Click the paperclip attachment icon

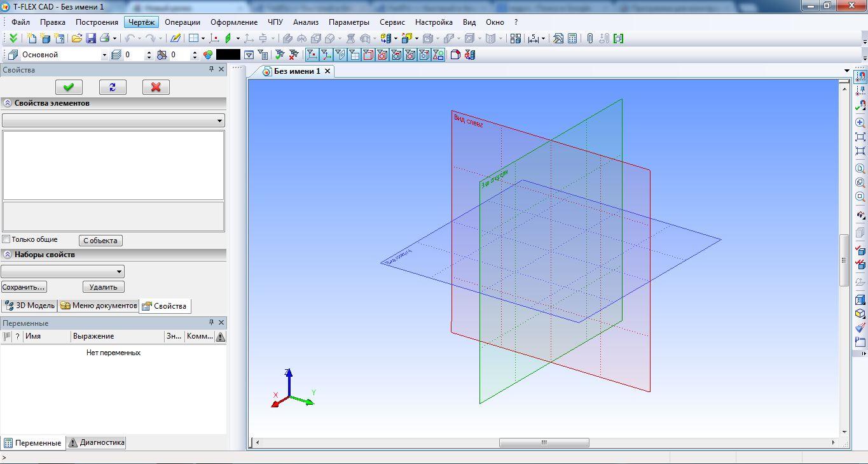[x=589, y=38]
